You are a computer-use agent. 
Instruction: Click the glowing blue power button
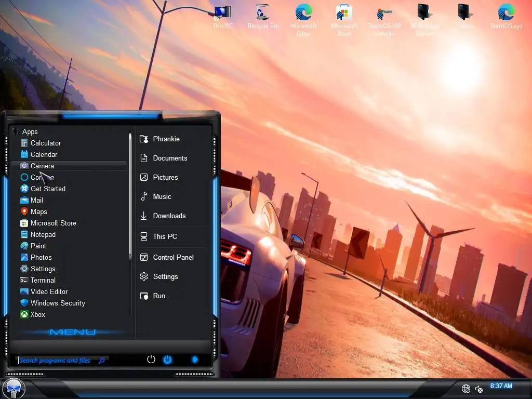click(168, 360)
